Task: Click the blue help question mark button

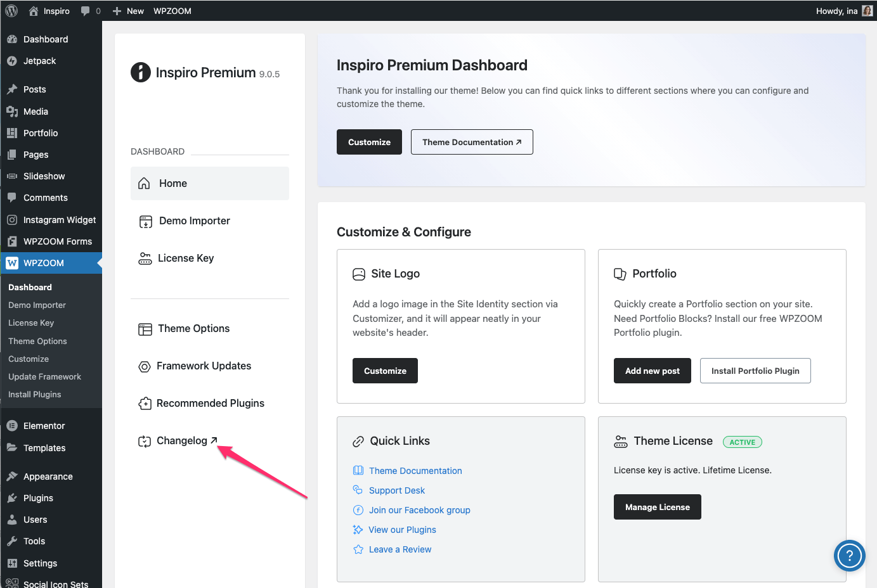Action: click(x=849, y=556)
